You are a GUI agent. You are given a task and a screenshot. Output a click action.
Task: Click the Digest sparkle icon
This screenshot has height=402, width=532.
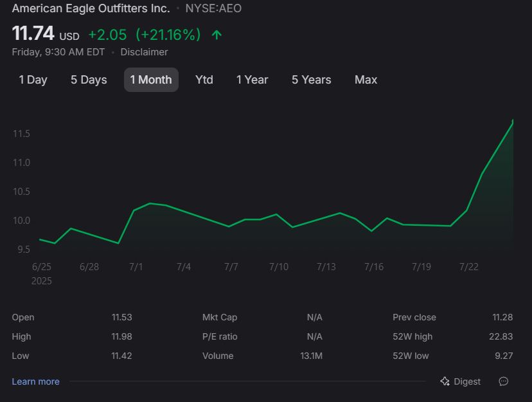click(x=445, y=381)
